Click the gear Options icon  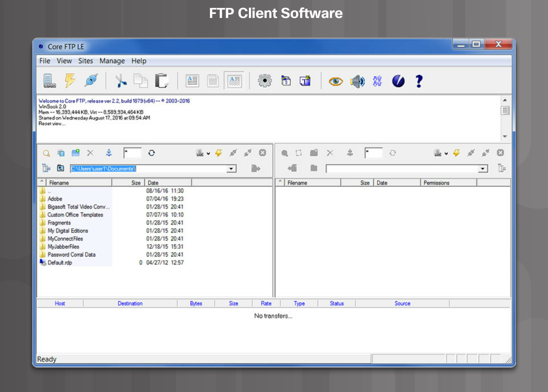click(265, 80)
